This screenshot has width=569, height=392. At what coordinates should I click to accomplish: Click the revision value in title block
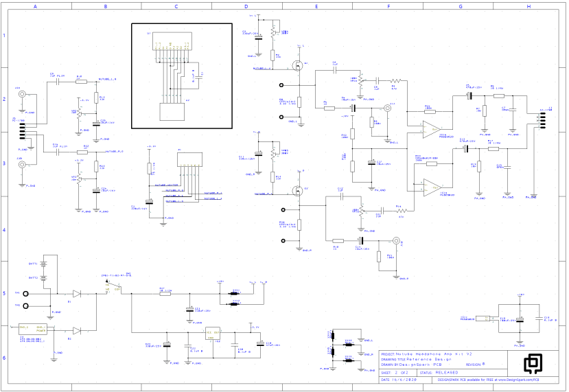[x=483, y=364]
